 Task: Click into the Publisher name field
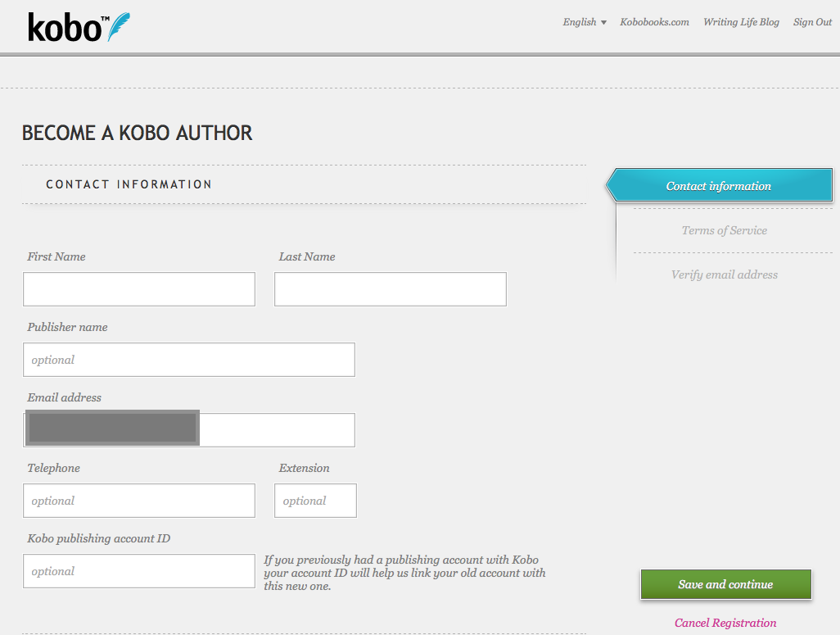tap(189, 360)
